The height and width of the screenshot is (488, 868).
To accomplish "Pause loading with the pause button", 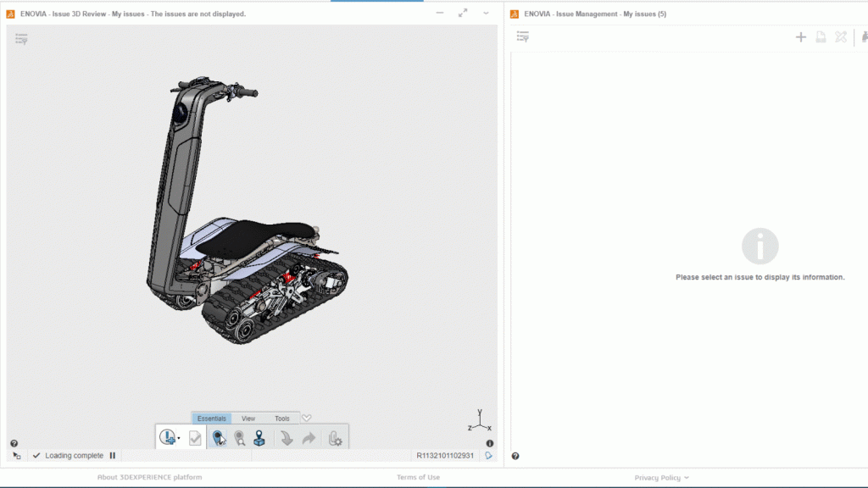I will point(112,456).
